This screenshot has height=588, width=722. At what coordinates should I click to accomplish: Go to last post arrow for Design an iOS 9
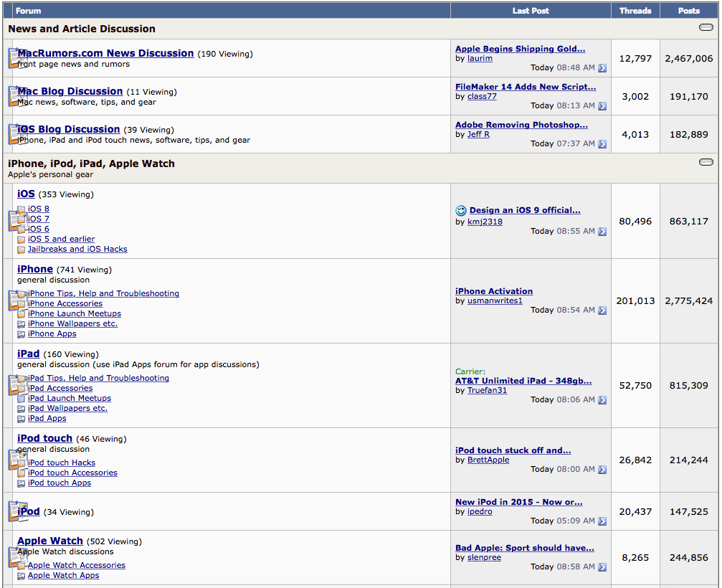602,232
